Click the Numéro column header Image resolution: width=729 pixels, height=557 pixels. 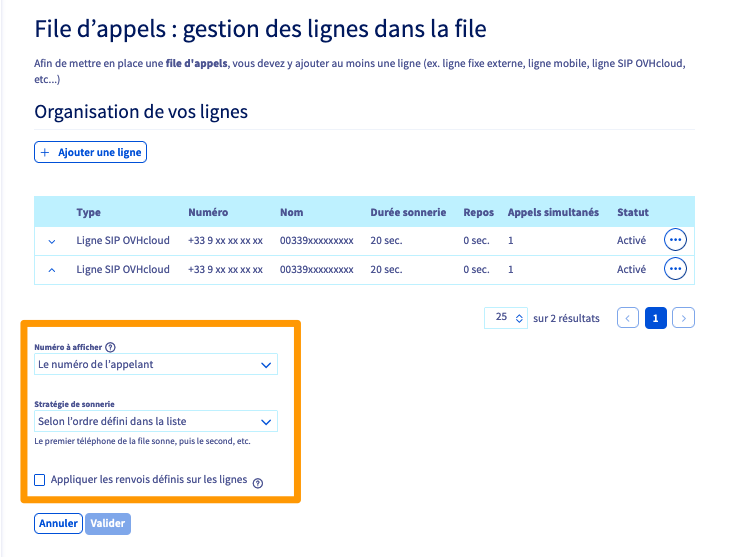pos(208,212)
